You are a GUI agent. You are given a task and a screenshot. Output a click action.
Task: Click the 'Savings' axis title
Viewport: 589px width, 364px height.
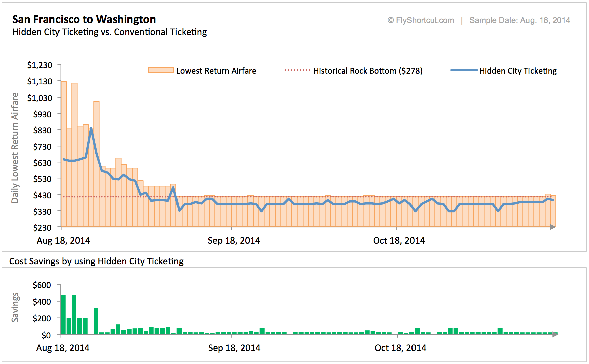pos(15,307)
